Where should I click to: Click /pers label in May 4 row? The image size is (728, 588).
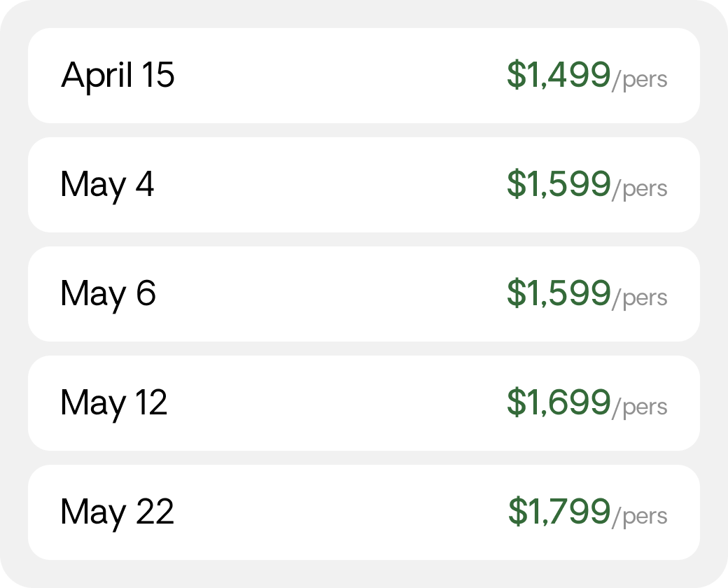click(639, 189)
